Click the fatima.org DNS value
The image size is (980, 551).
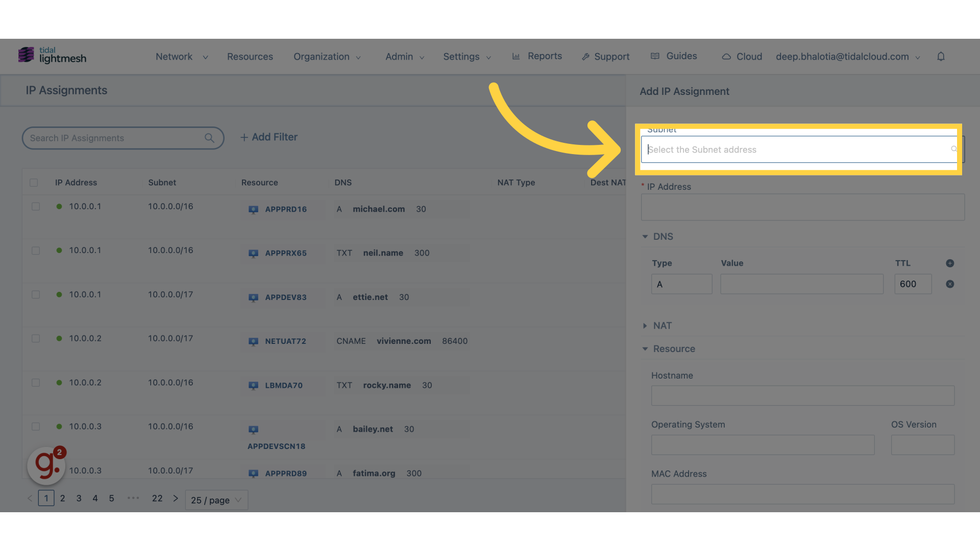pos(374,473)
